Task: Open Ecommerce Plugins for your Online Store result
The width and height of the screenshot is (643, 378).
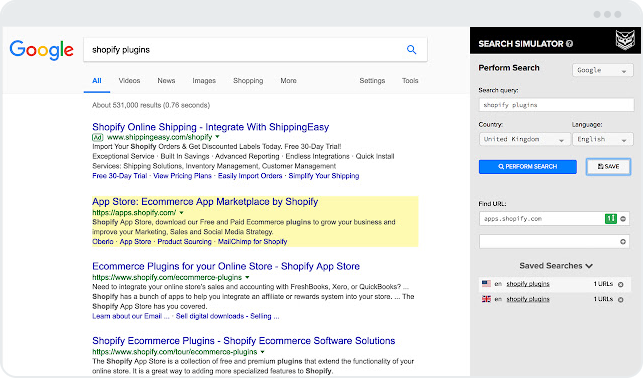Action: coord(226,266)
